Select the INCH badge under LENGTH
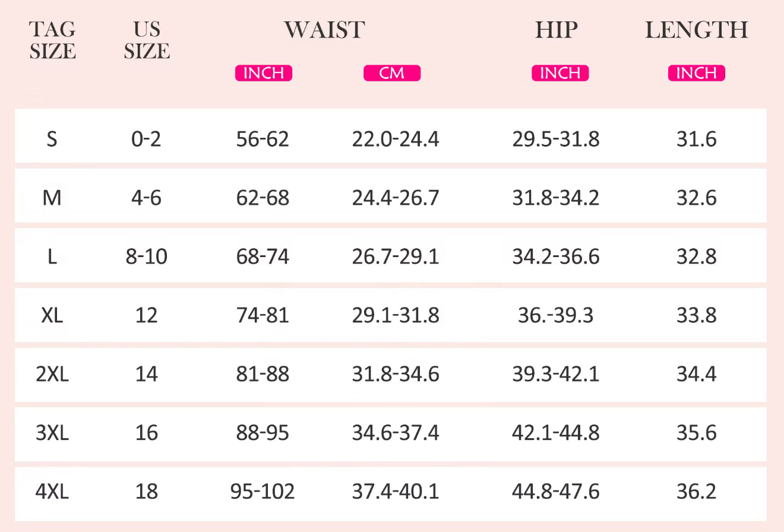The height and width of the screenshot is (532, 784). click(696, 73)
